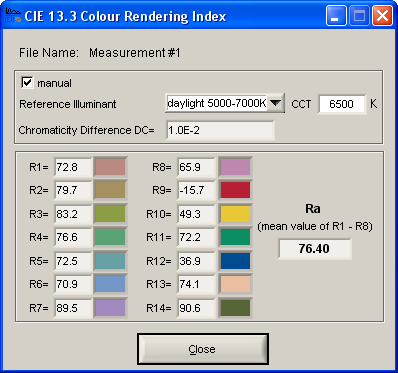Select the R12 value field 36.9

coord(196,261)
